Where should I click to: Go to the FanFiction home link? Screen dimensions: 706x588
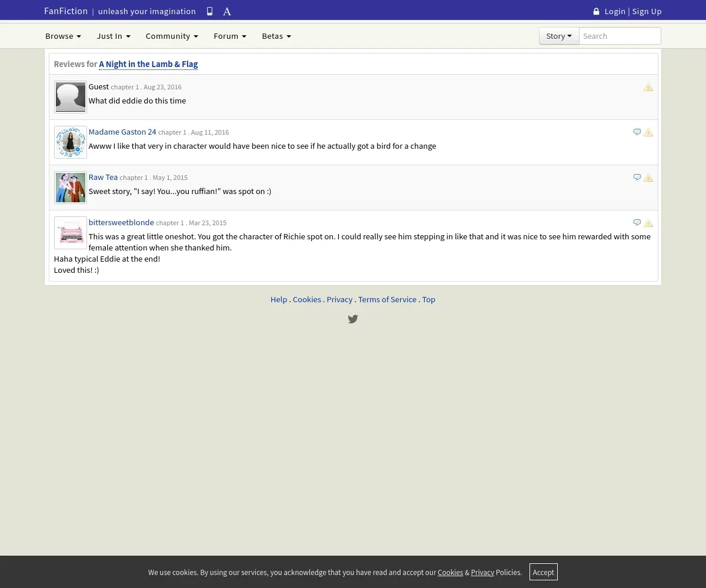tap(66, 11)
